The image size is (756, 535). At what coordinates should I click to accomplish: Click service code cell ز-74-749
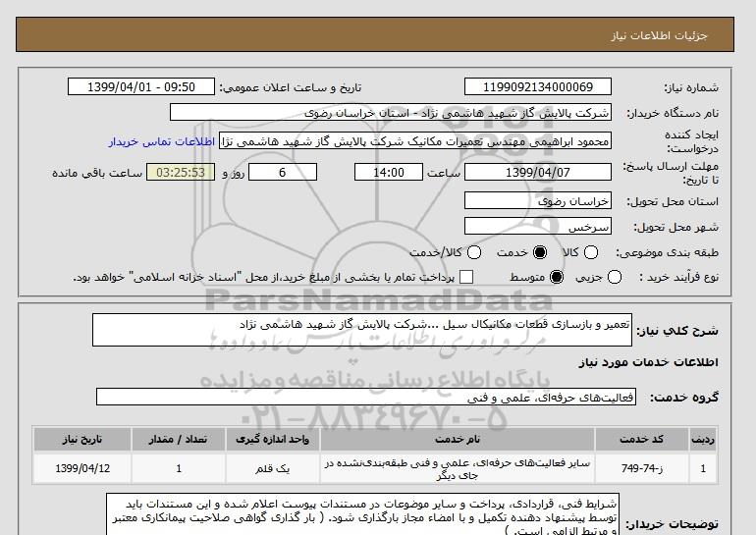point(641,468)
